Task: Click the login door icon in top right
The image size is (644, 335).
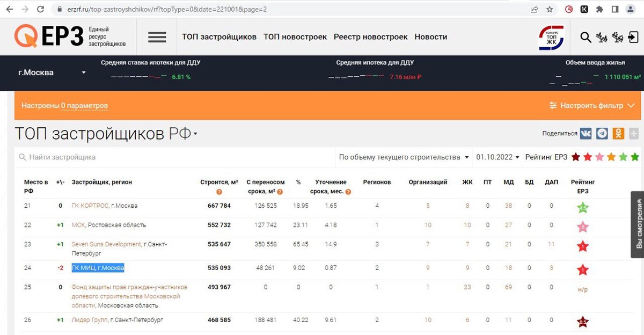Action: click(634, 37)
